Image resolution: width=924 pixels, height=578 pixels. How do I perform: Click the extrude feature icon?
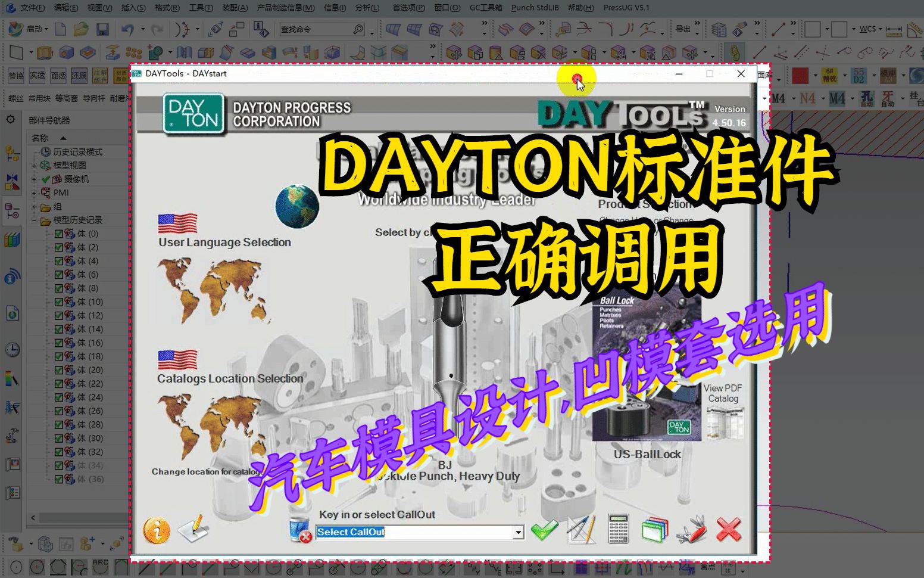(x=45, y=52)
